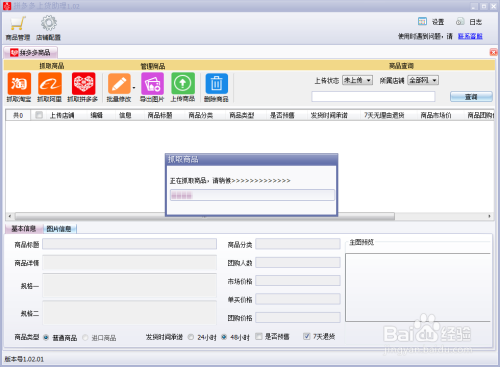Click 上传店铺 column header
The height and width of the screenshot is (367, 500).
[62, 115]
